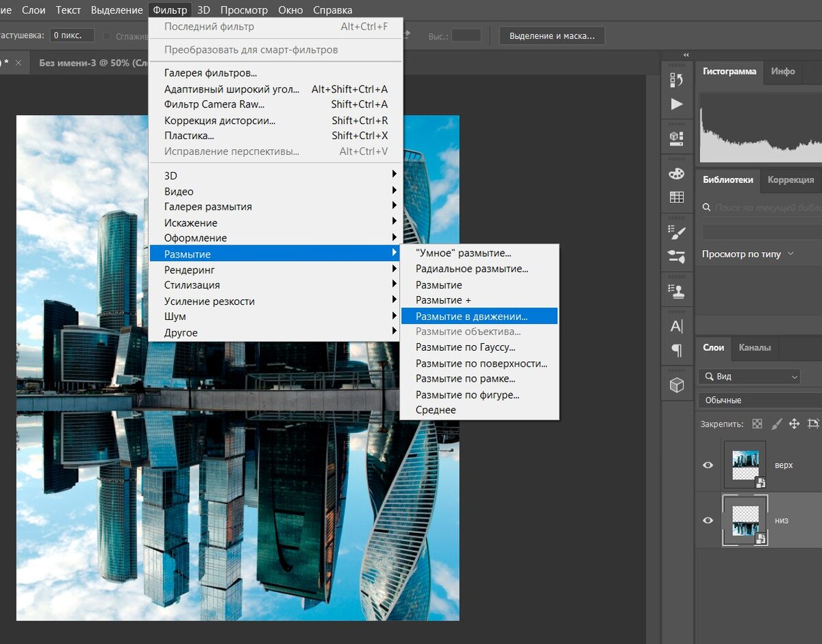Open the Brushes panel icon
This screenshot has width=822, height=644.
pyautogui.click(x=677, y=232)
